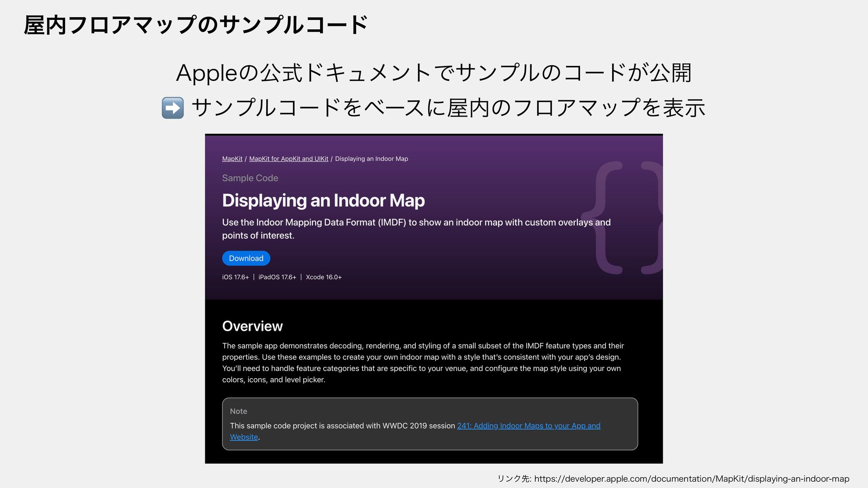This screenshot has height=488, width=868.
Task: Click the 'Sample Code' label
Action: click(x=250, y=178)
